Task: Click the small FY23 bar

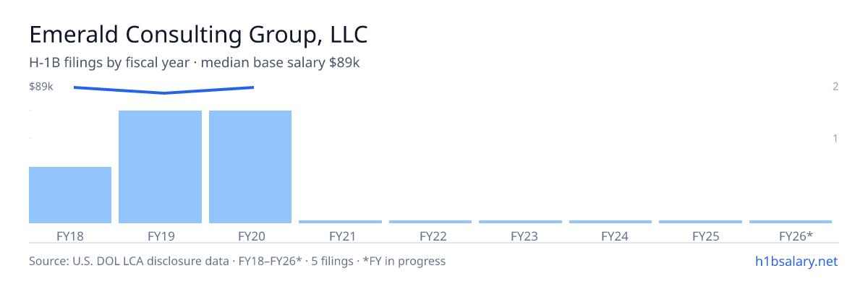Action: [x=520, y=222]
